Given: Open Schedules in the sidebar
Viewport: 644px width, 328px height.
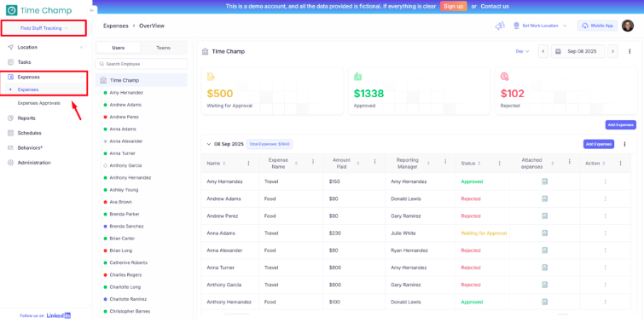Looking at the screenshot, I should [29, 133].
